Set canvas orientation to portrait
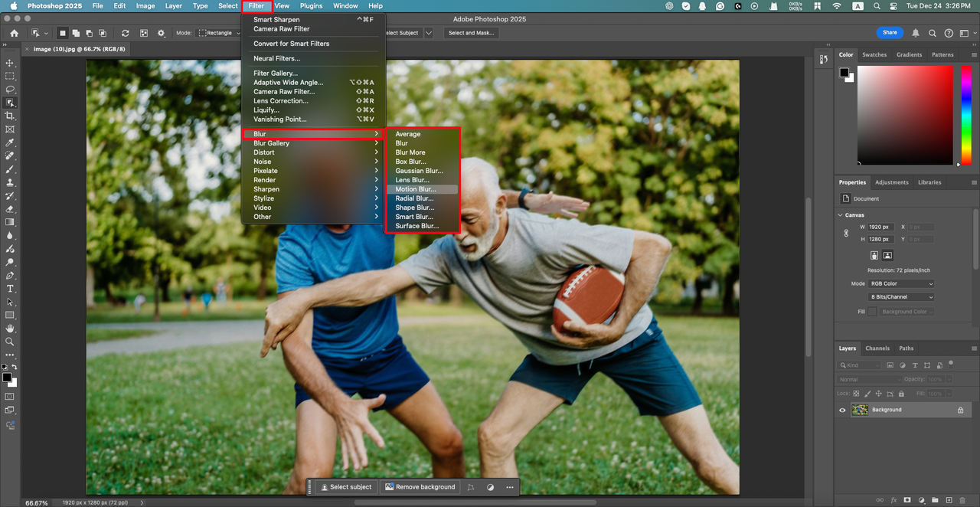 [874, 255]
